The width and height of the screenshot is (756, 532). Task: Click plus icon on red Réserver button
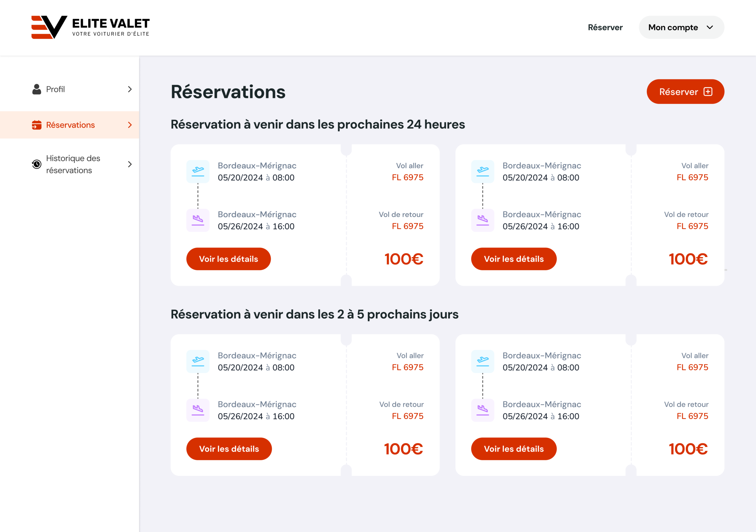(x=708, y=91)
